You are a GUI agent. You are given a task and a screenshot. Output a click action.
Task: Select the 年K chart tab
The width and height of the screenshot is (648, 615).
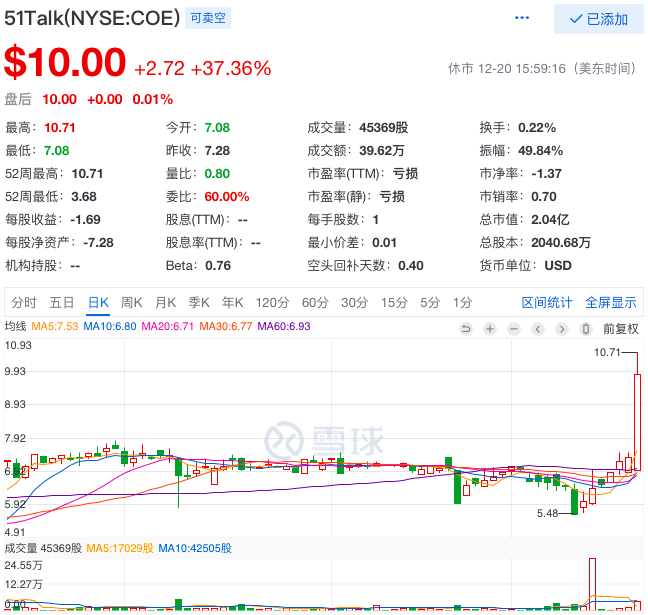[232, 303]
